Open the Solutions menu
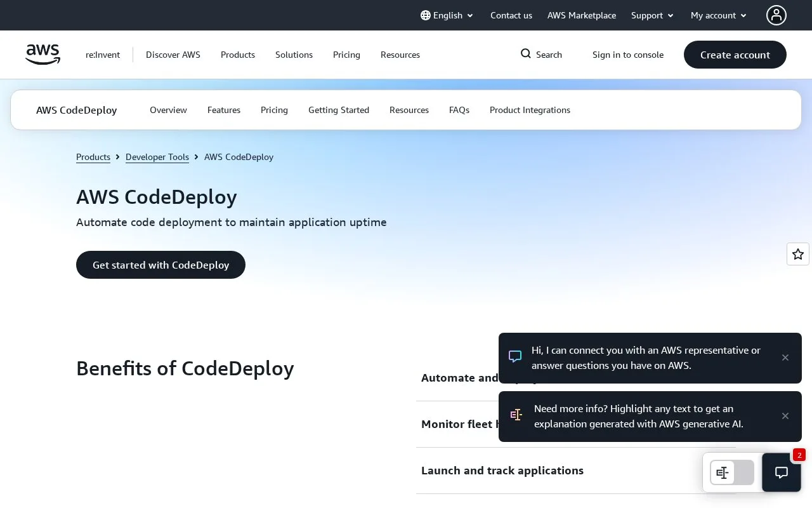Viewport: 812px width, 508px height. coord(294,55)
